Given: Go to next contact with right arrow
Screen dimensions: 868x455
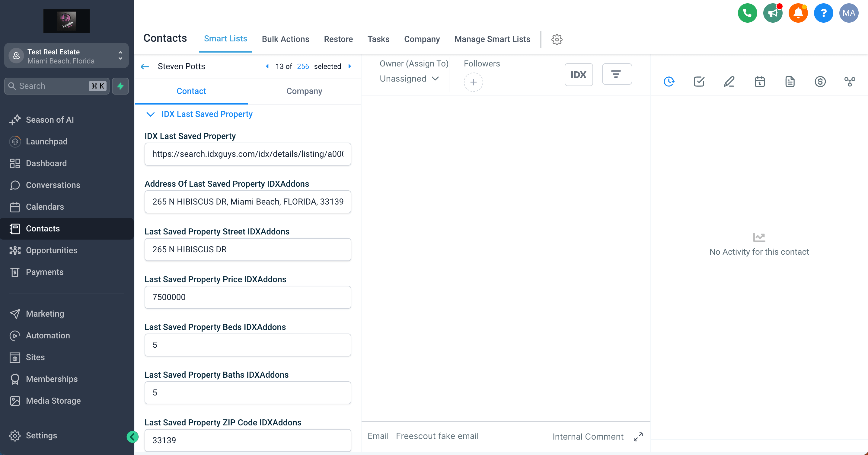Looking at the screenshot, I should tap(350, 66).
